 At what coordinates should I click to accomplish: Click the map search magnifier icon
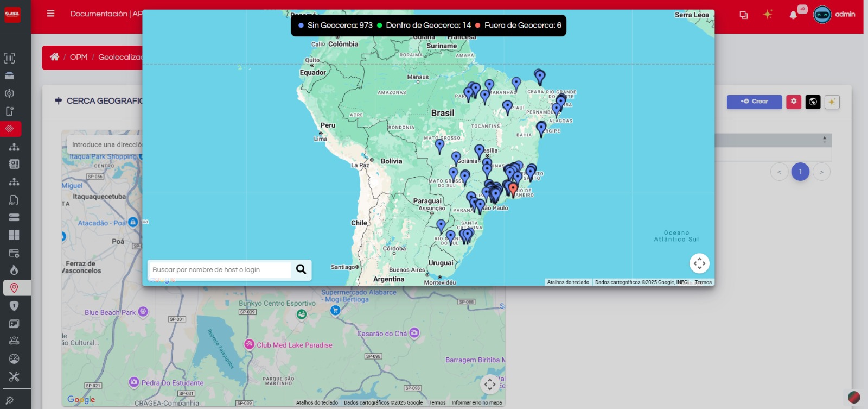301,269
